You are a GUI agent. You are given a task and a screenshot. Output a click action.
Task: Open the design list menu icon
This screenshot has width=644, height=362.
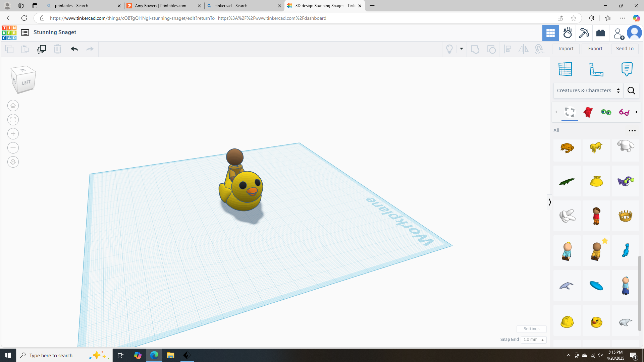(25, 32)
